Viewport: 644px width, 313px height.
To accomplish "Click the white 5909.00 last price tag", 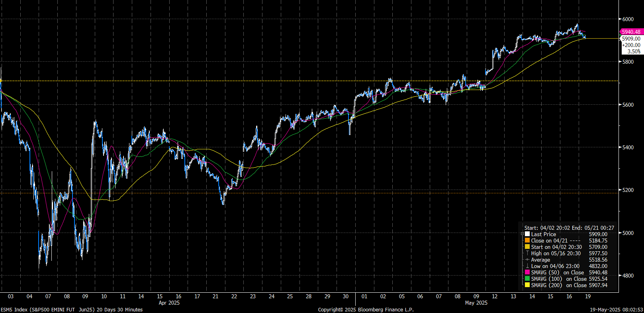I will coord(631,39).
